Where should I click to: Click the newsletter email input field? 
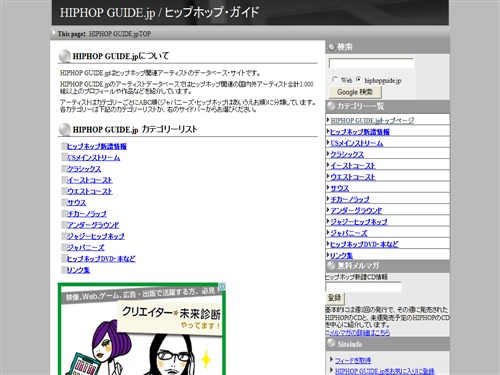[363, 287]
